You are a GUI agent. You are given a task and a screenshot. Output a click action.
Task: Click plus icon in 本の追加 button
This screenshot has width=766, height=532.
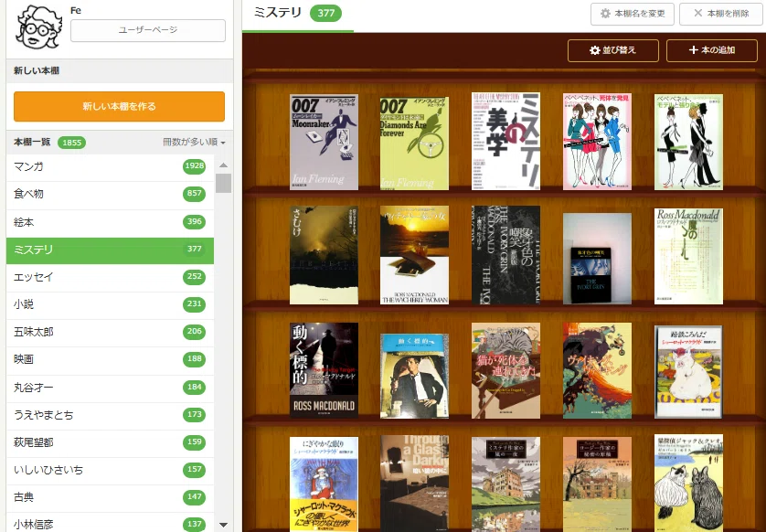(693, 50)
